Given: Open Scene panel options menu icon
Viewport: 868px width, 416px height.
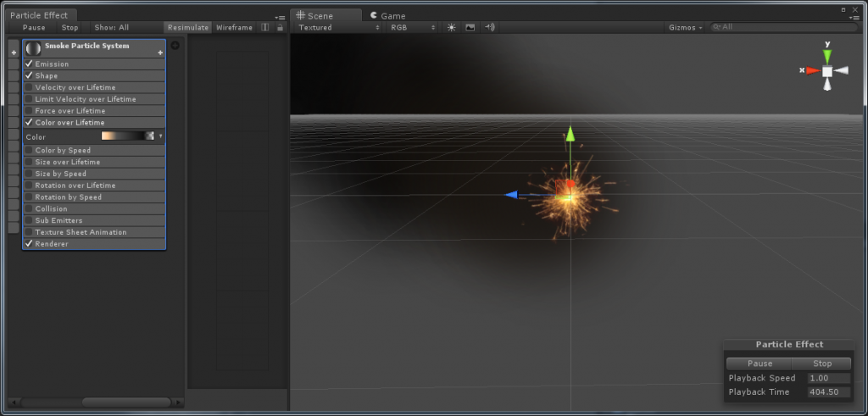Looking at the screenshot, I should tap(856, 18).
